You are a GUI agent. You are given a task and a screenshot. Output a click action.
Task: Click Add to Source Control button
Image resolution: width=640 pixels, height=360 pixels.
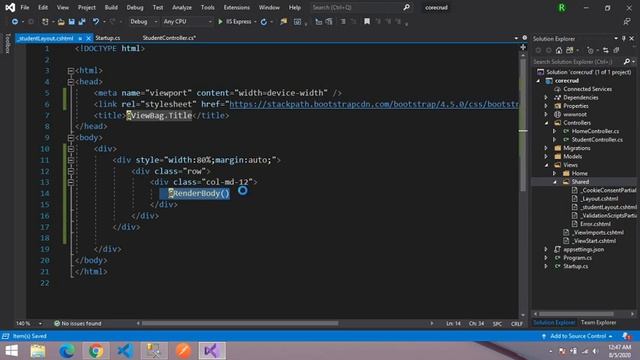(578, 336)
